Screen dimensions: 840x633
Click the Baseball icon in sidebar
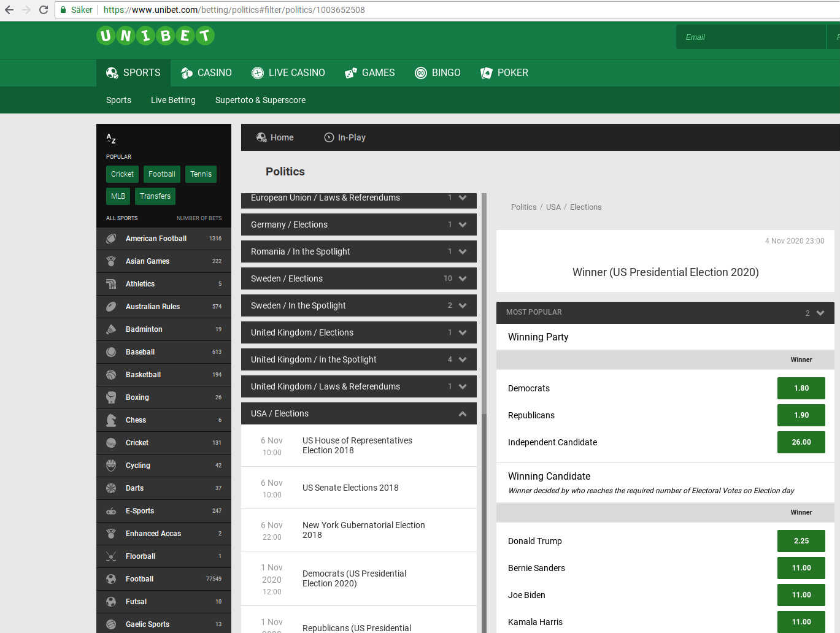pyautogui.click(x=111, y=352)
